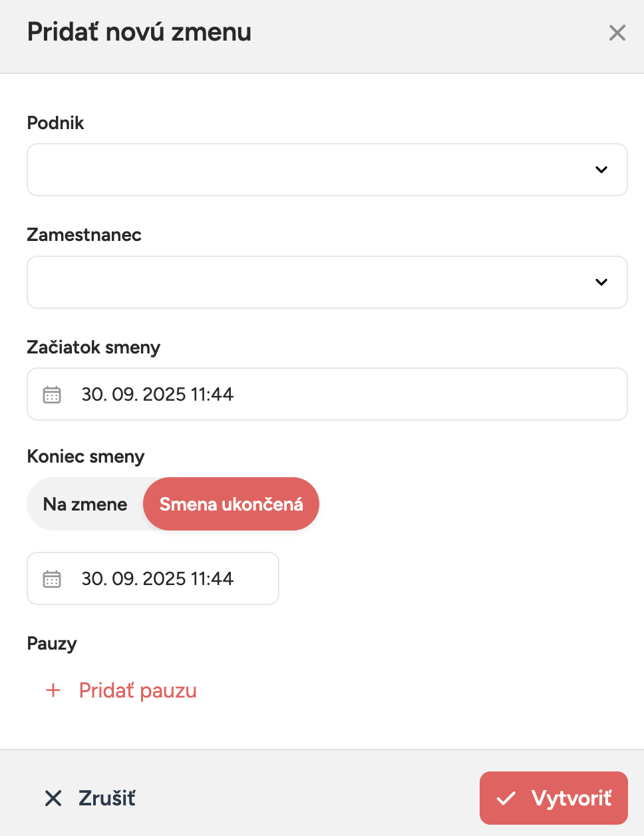The image size is (644, 836).
Task: Click the Zamestnanec field label
Action: [x=84, y=235]
